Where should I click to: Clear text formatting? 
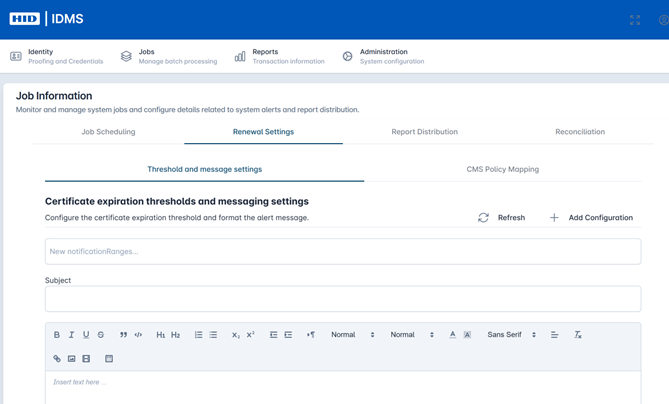tap(577, 335)
